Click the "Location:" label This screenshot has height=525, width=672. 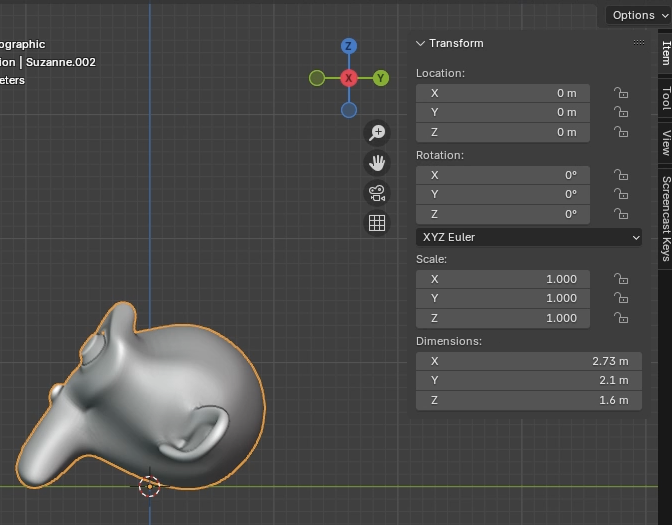440,73
